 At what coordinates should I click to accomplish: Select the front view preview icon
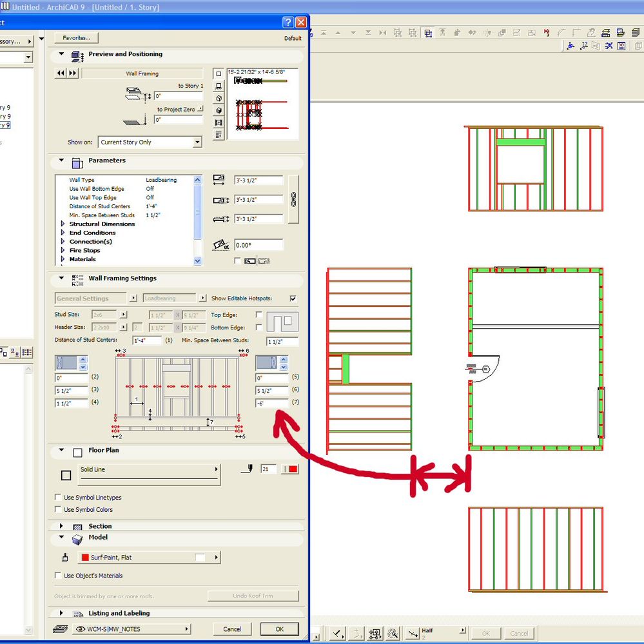219,86
